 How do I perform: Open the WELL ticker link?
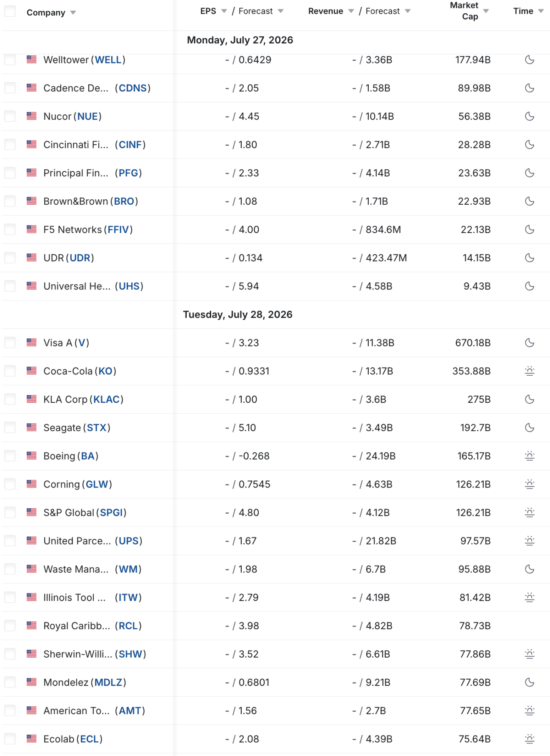[x=108, y=60]
